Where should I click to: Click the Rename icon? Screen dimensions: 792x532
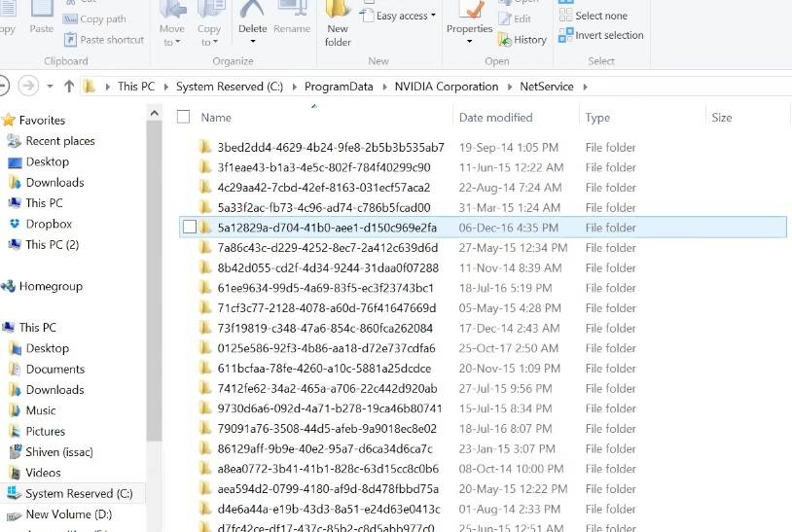pos(293,9)
